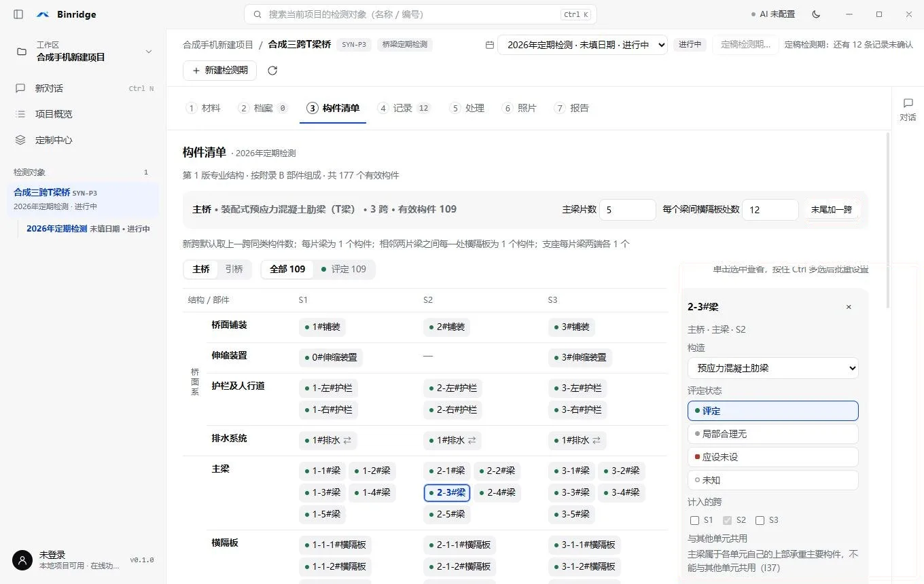
Task: Click the AI 未配置 status indicator
Action: click(773, 14)
